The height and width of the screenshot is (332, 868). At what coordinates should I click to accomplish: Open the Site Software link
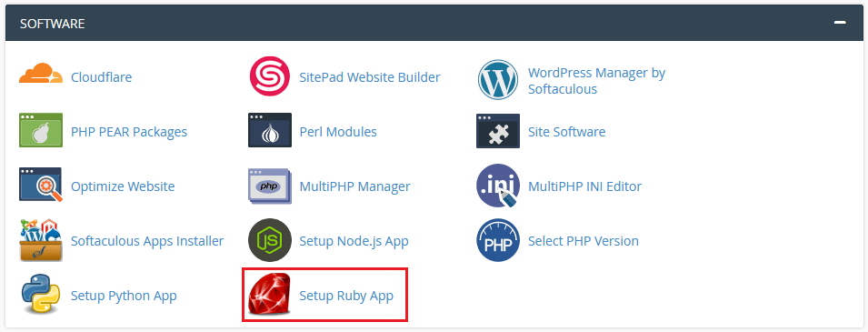coord(567,132)
